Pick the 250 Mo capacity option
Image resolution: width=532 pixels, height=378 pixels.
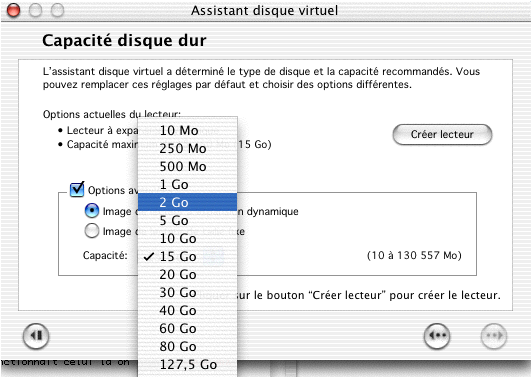pos(187,149)
